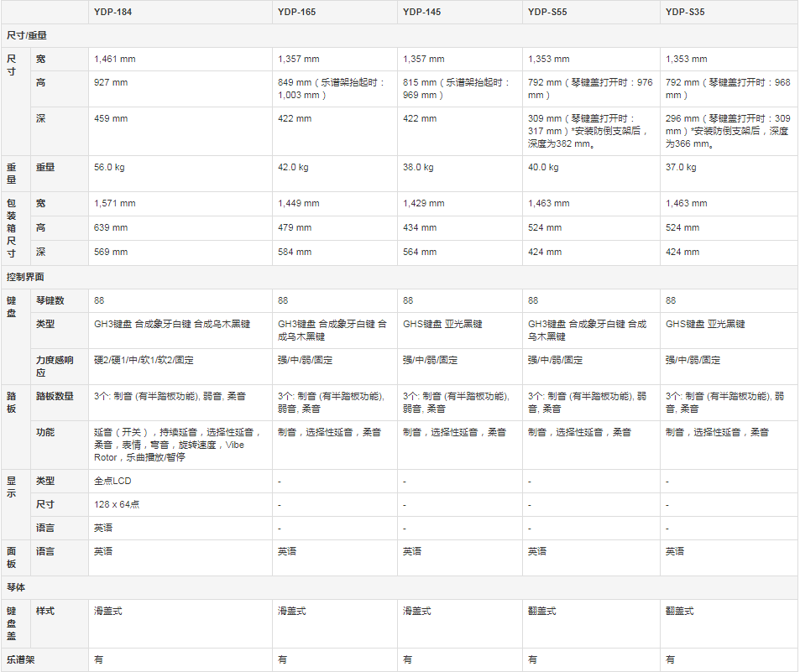
Task: Select the YDP-145 column header
Action: [460, 12]
